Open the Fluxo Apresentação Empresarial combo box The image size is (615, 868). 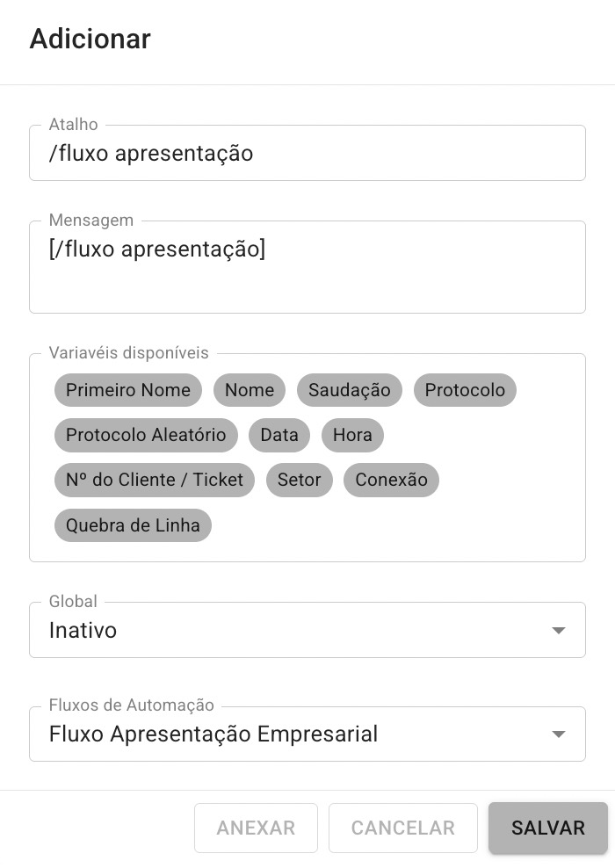[x=307, y=734]
